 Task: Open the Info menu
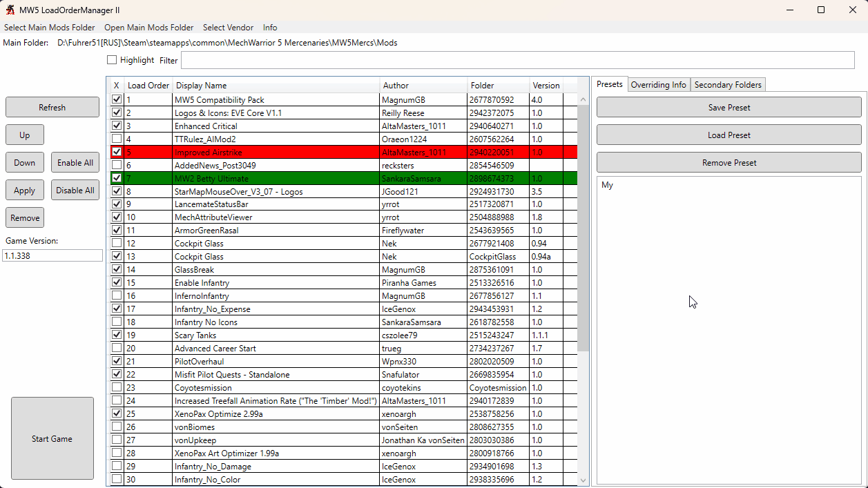pyautogui.click(x=270, y=28)
